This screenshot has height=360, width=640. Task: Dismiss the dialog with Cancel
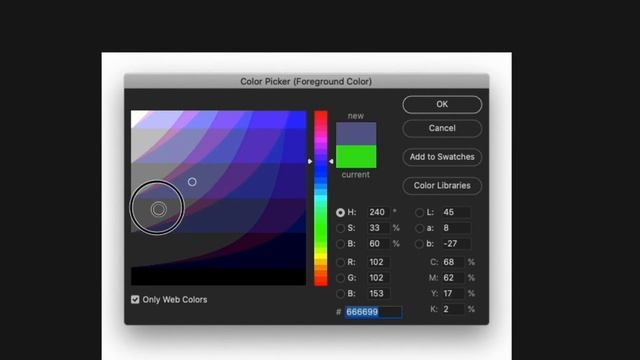tap(442, 128)
